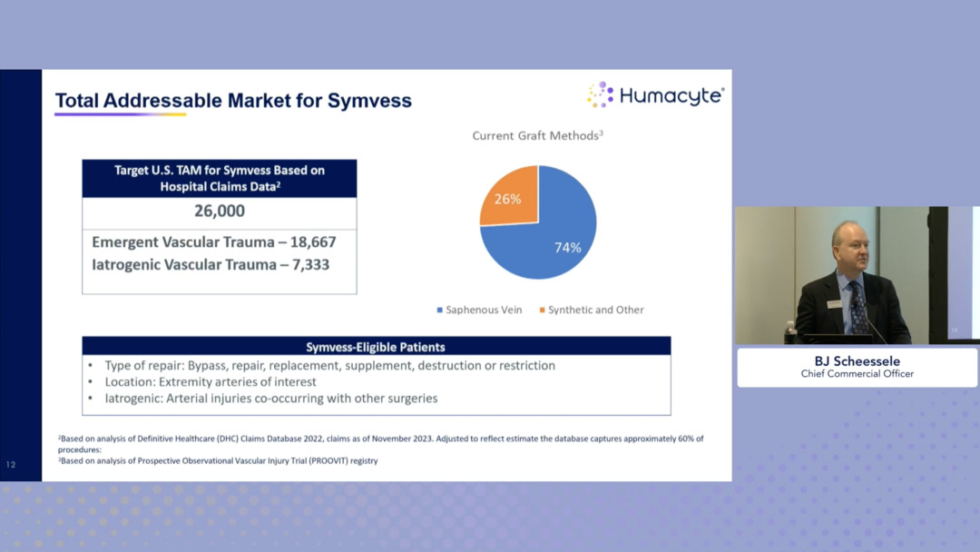Viewport: 980px width, 552px height.
Task: Select the 74% blue pie slice
Action: tap(554, 236)
